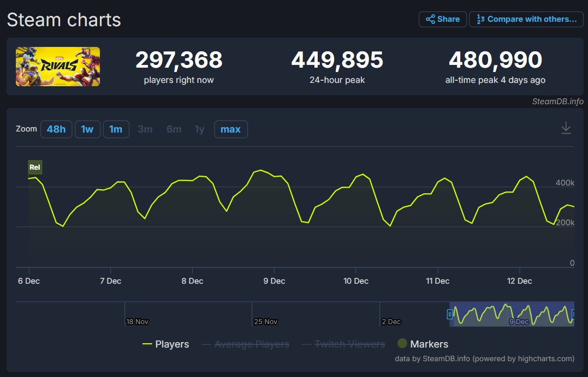Click the highlighted navigator range area

pyautogui.click(x=512, y=314)
